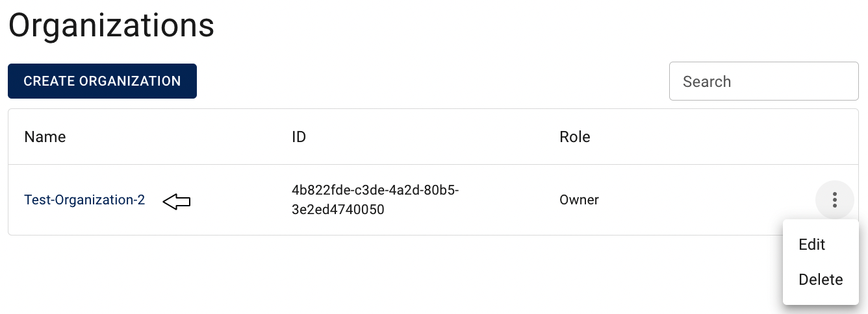This screenshot has width=868, height=314.
Task: Choose Delete from the popup menu
Action: (x=821, y=280)
